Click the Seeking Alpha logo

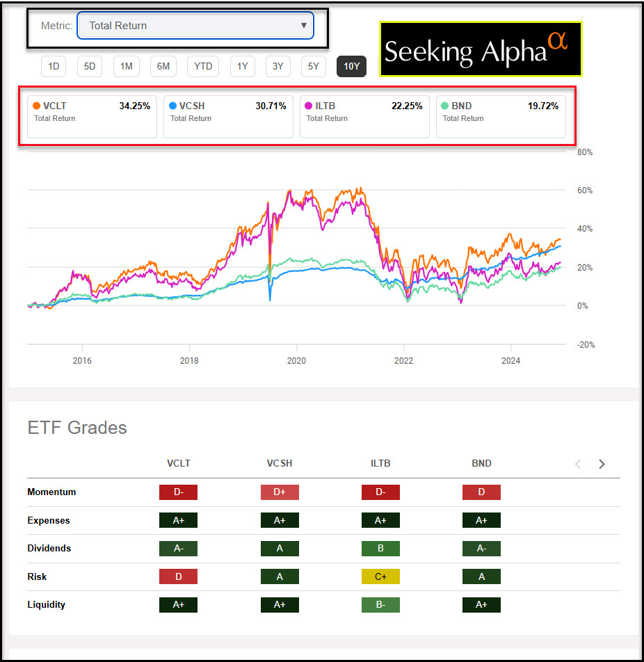click(x=480, y=49)
